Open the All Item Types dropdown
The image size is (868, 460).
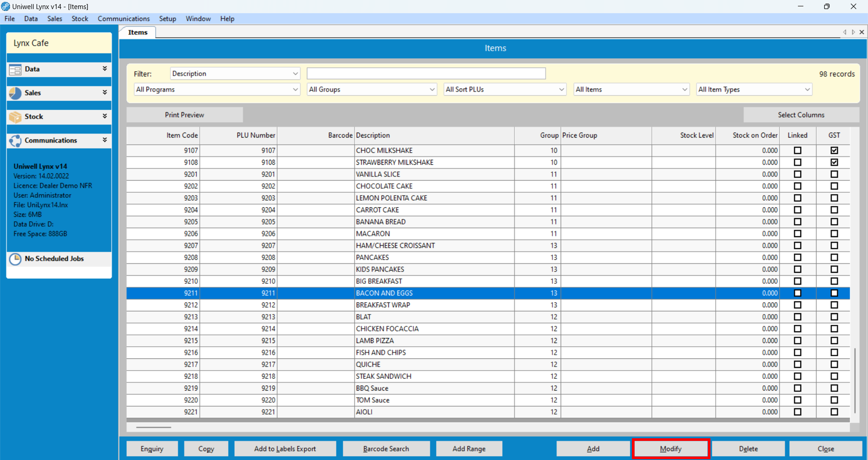click(x=754, y=89)
